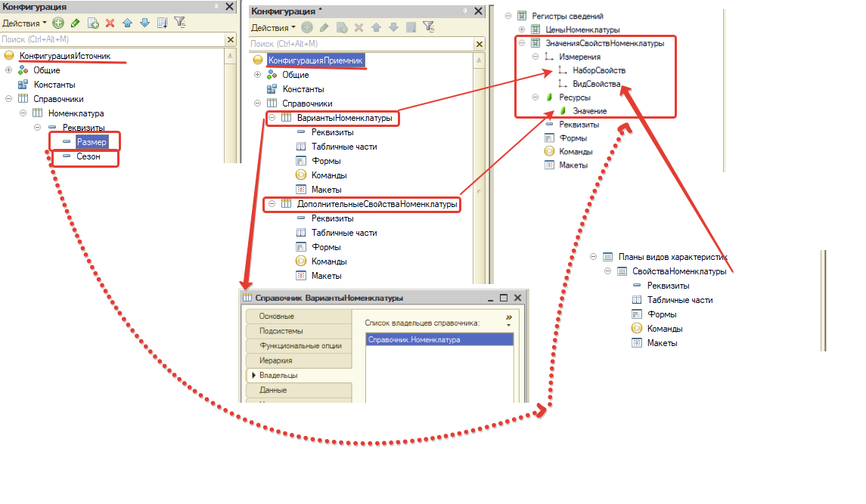The width and height of the screenshot is (866, 504).
Task: Collapse Справочники in the КонфигурацияИсточник tree
Action: [9, 99]
